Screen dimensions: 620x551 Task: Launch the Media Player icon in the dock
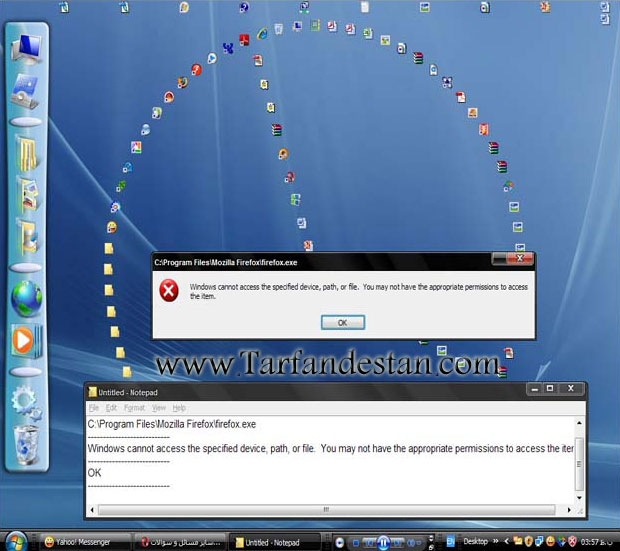click(x=26, y=341)
